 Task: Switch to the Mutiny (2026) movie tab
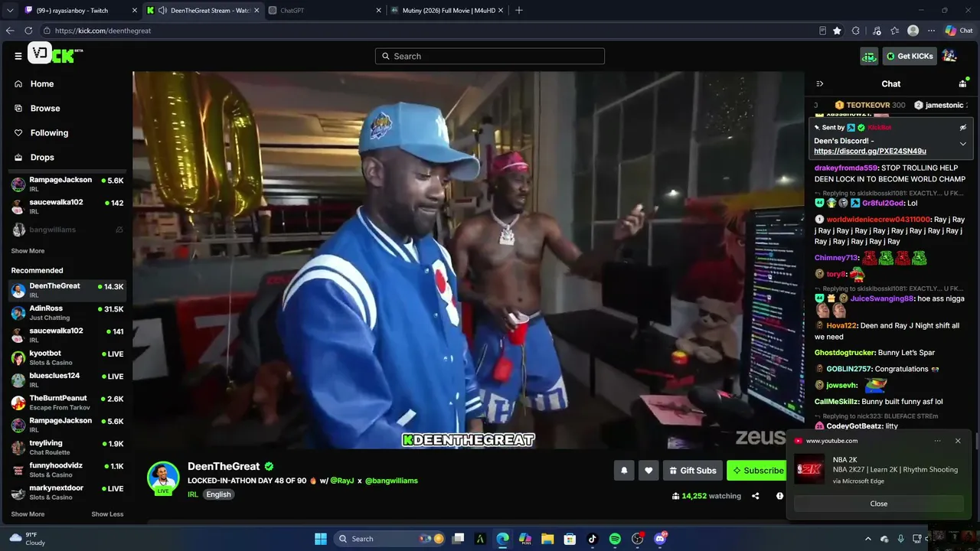(446, 11)
